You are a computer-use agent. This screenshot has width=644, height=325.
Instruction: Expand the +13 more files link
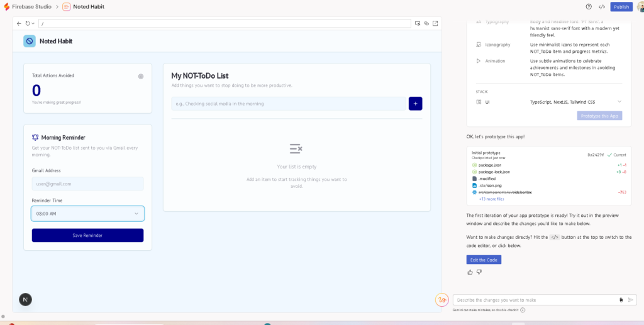[492, 199]
